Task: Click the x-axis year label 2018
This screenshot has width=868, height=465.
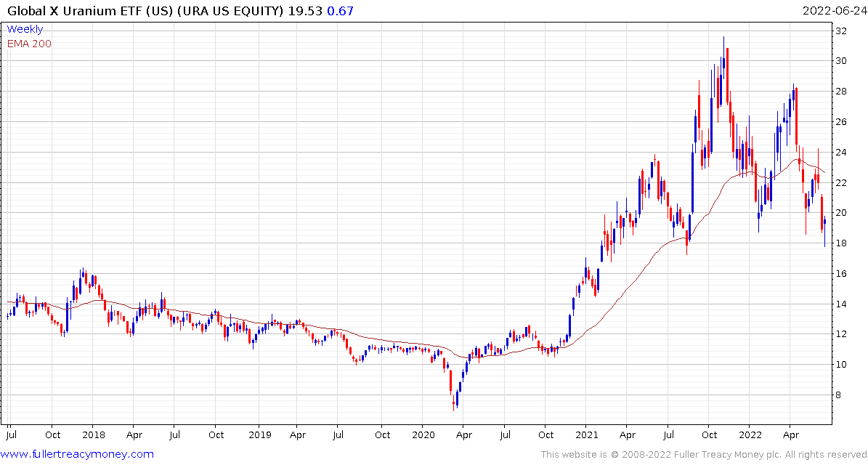Action: pos(92,435)
